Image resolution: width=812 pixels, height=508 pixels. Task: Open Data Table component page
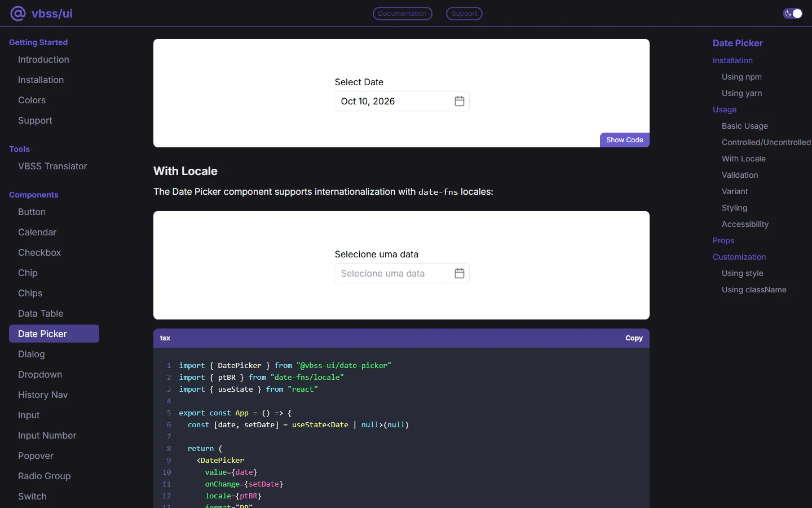tap(41, 313)
